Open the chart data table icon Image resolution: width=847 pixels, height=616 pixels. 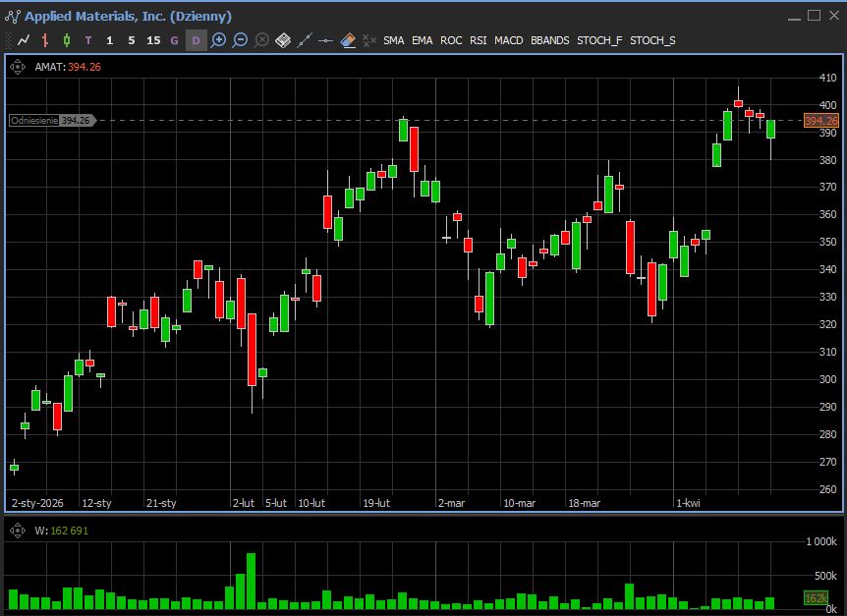click(x=283, y=40)
